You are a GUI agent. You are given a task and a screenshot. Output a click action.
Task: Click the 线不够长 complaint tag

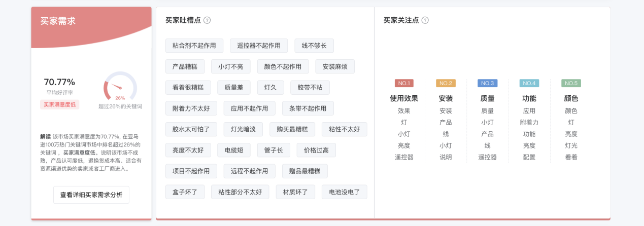point(314,46)
